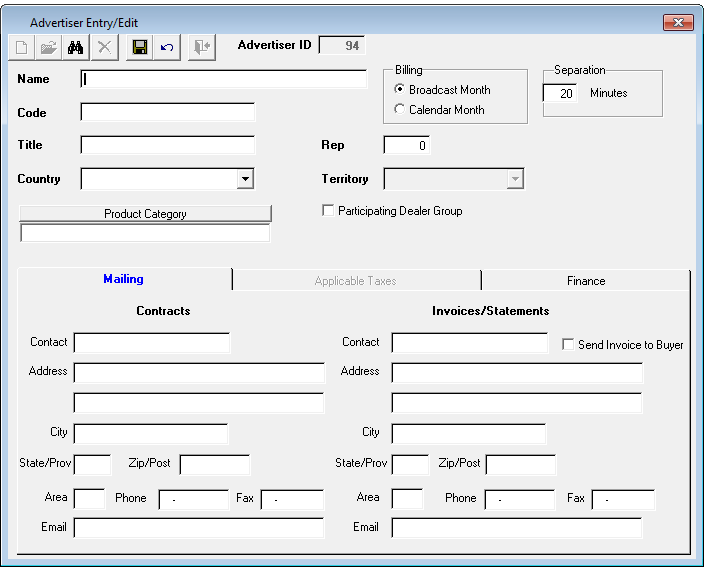Click the binoculars Find icon
The height and width of the screenshot is (567, 706).
[75, 47]
